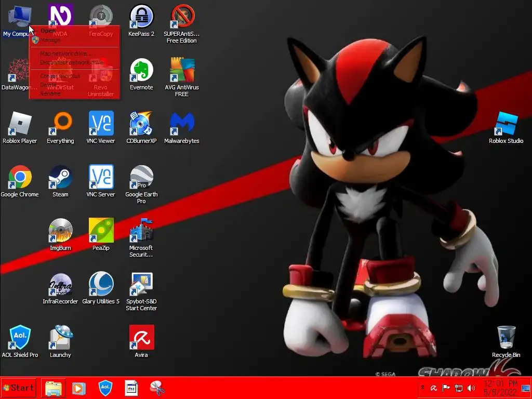The height and width of the screenshot is (399, 532).
Task: Launch Windows Media Player from taskbar
Action: pos(78,388)
